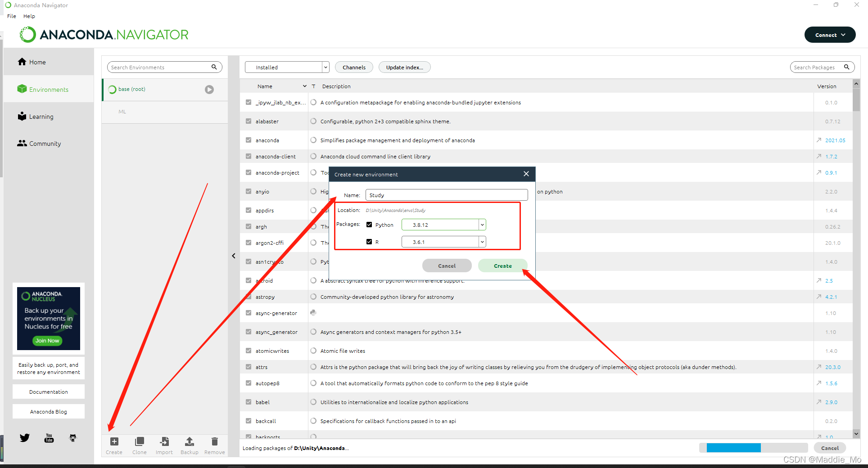The height and width of the screenshot is (468, 868).
Task: Click the python type icon for async-generator row
Action: tap(313, 313)
